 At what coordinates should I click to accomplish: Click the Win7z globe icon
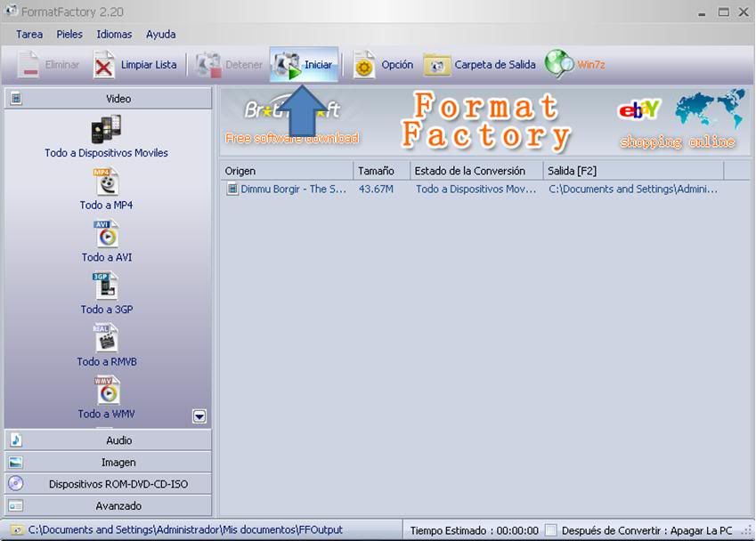tap(559, 64)
